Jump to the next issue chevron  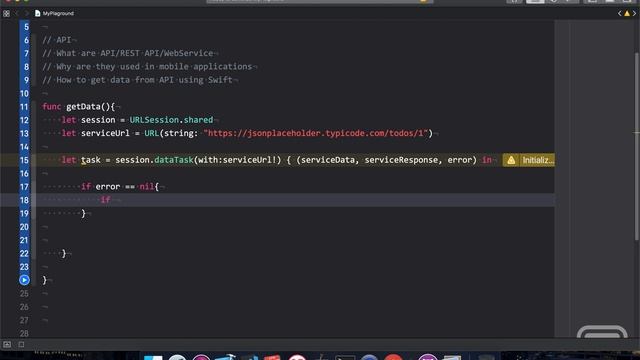click(634, 13)
